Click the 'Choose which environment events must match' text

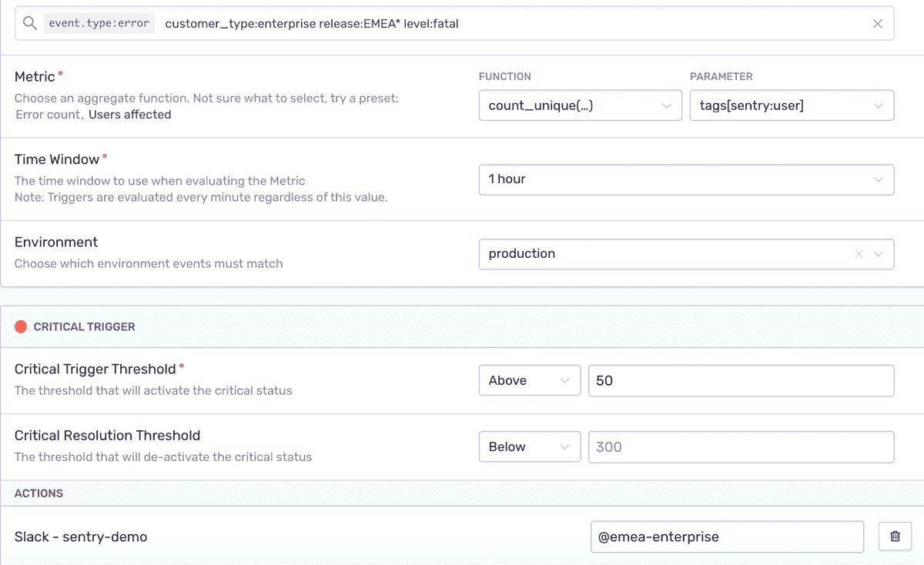149,263
